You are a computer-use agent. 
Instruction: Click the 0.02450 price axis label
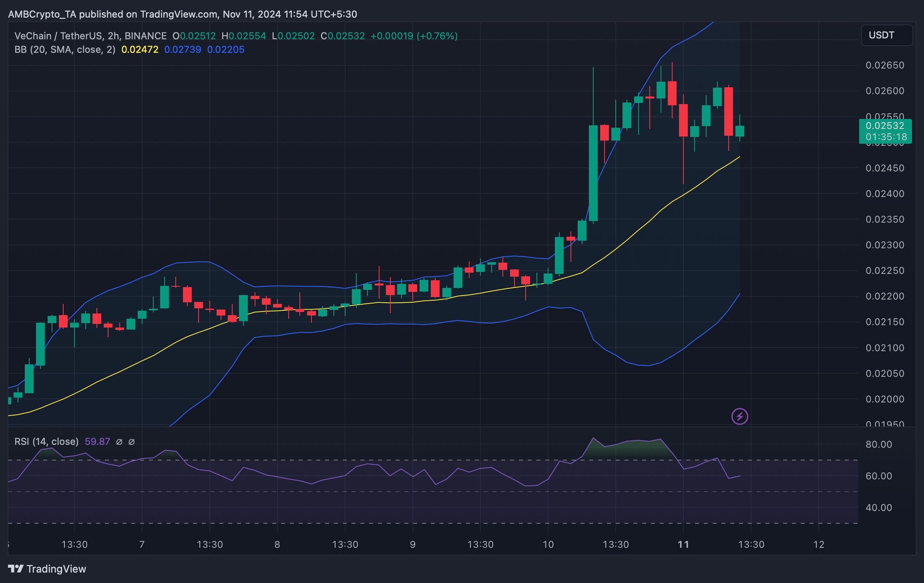pyautogui.click(x=885, y=168)
